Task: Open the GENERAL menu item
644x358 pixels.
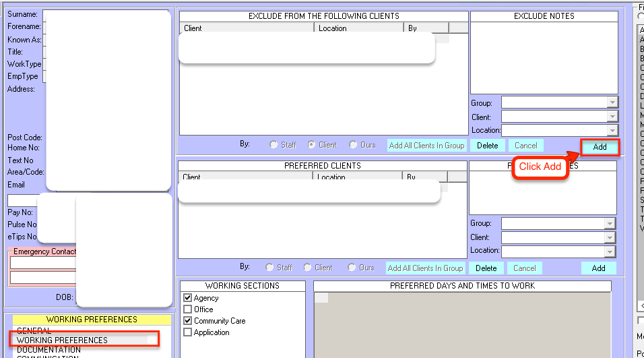Action: point(34,331)
